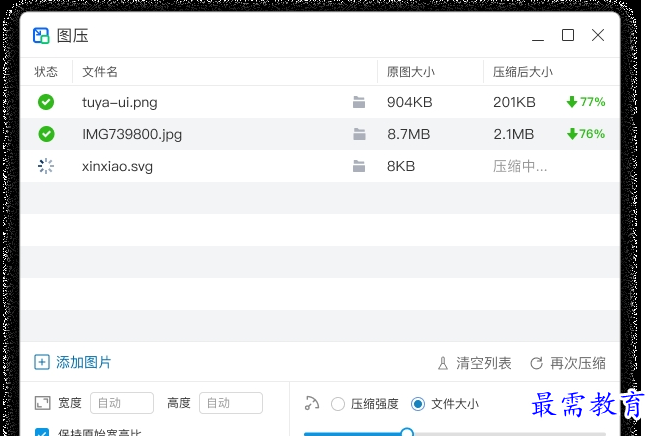
Task: Click the 904KB original size value
Action: coord(410,102)
